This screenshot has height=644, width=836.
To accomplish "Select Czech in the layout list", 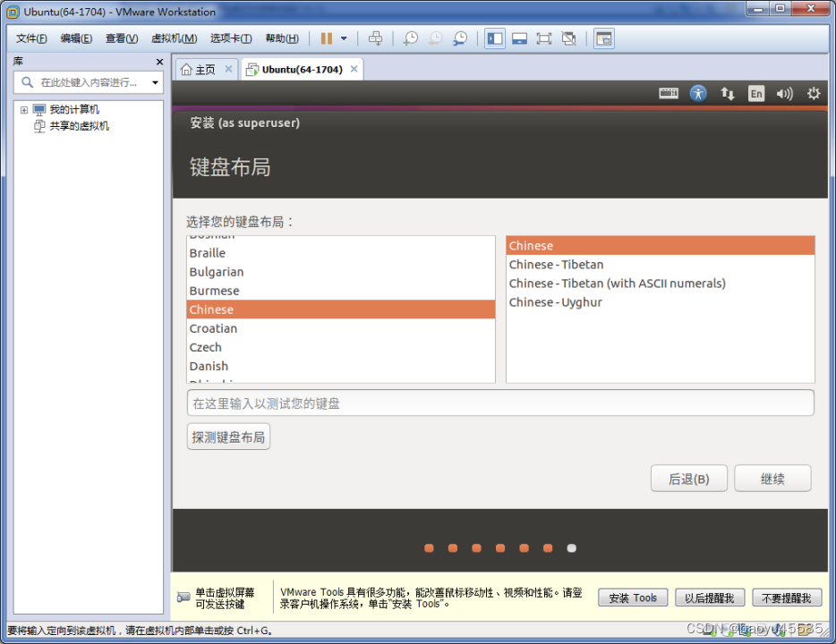I will coord(341,347).
